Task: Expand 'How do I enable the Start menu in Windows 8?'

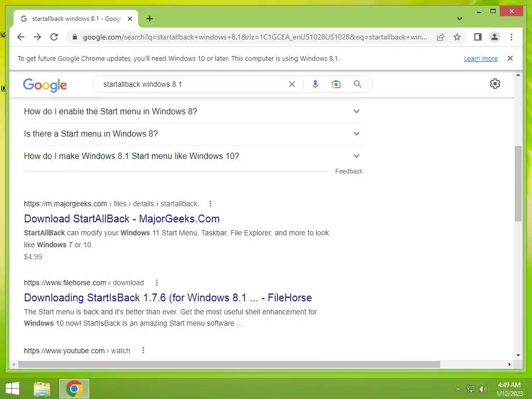Action: [193, 111]
